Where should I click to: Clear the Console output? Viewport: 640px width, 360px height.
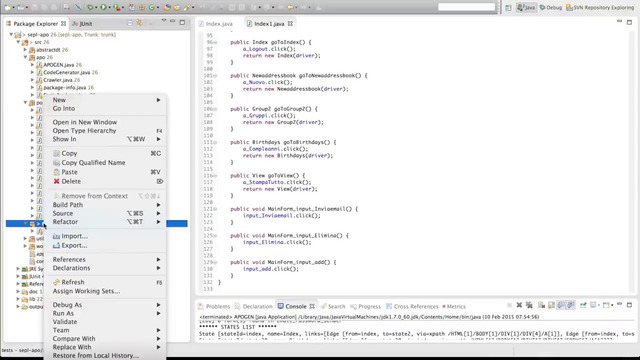coord(542,305)
